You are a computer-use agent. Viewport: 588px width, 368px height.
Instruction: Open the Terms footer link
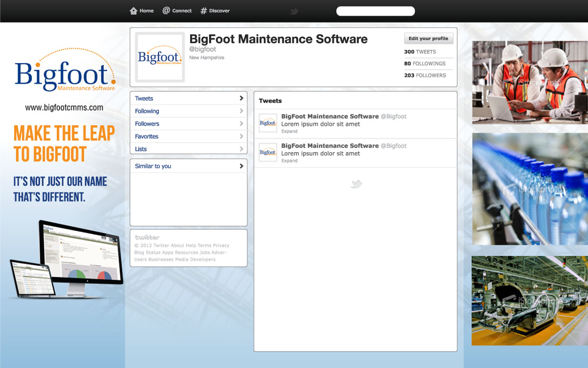pyautogui.click(x=204, y=245)
